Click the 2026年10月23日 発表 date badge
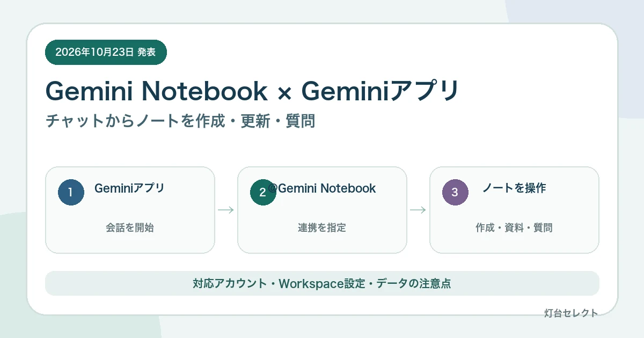644x338 pixels. pyautogui.click(x=106, y=52)
